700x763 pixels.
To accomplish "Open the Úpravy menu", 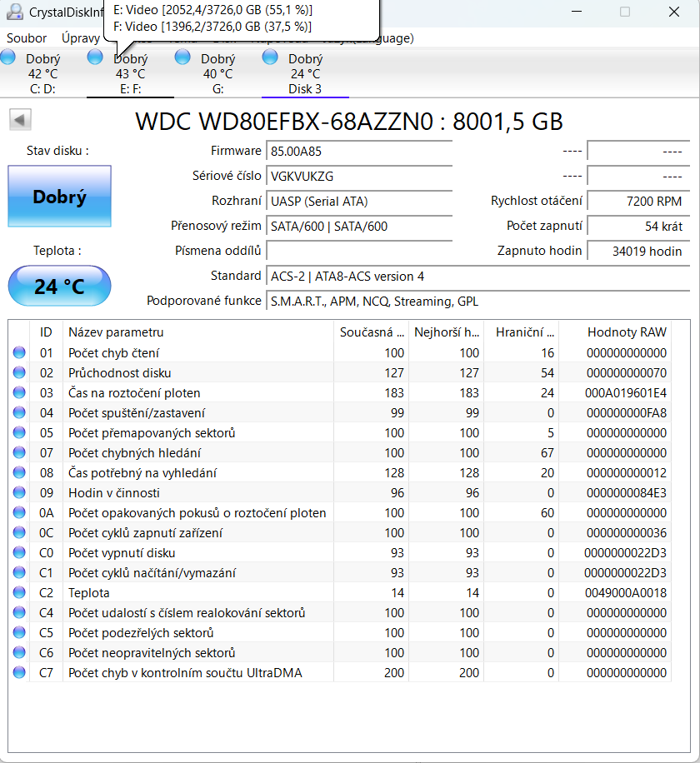I will click(80, 37).
